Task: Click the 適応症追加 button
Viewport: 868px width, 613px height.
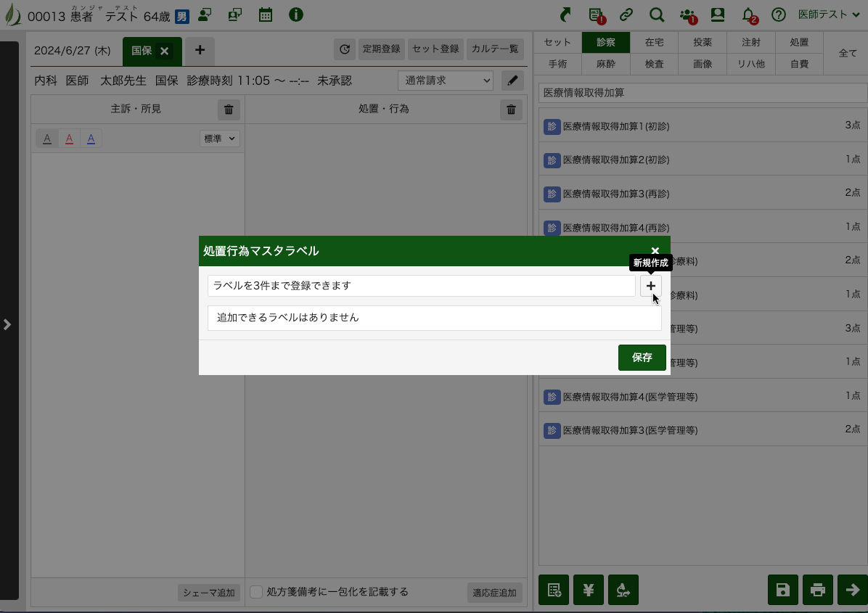Action: click(494, 593)
